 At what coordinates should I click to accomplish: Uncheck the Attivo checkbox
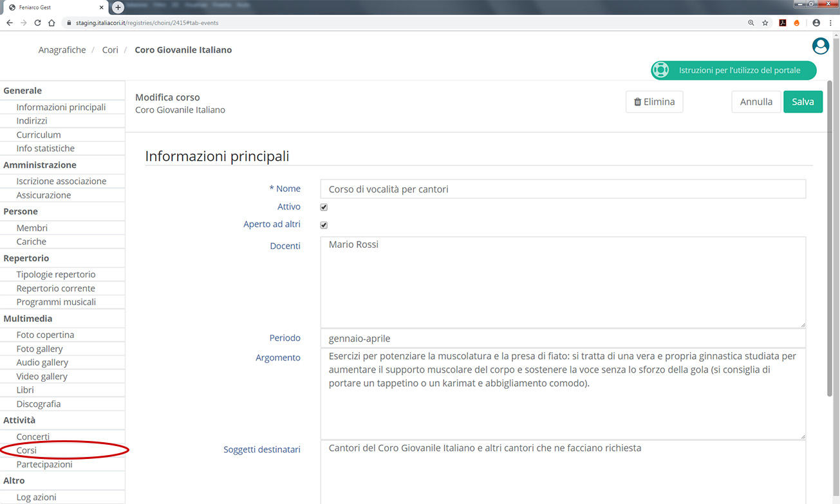point(324,207)
